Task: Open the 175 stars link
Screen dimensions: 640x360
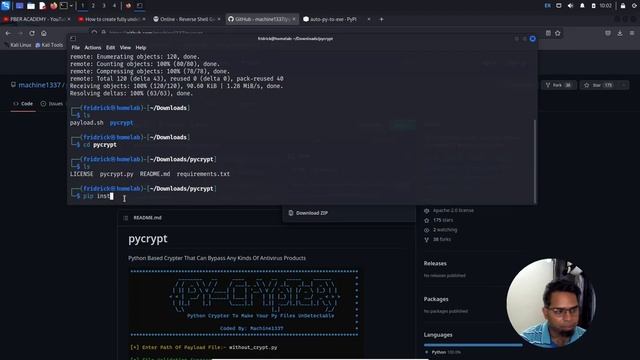Action: [443, 220]
